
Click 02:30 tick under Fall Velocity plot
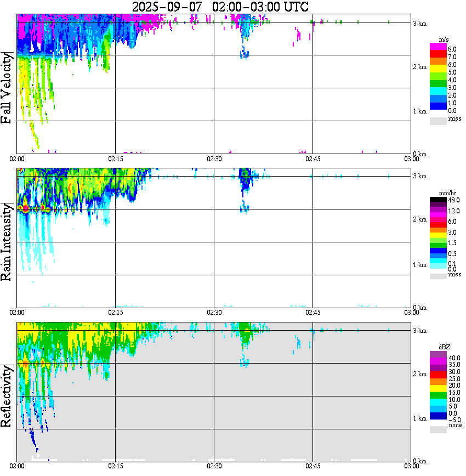click(214, 159)
